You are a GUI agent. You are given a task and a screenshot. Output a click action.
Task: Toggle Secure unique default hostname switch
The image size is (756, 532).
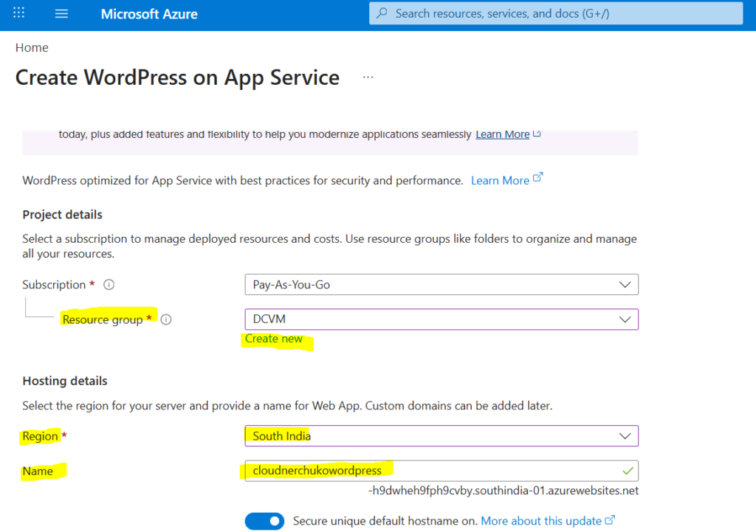click(265, 521)
